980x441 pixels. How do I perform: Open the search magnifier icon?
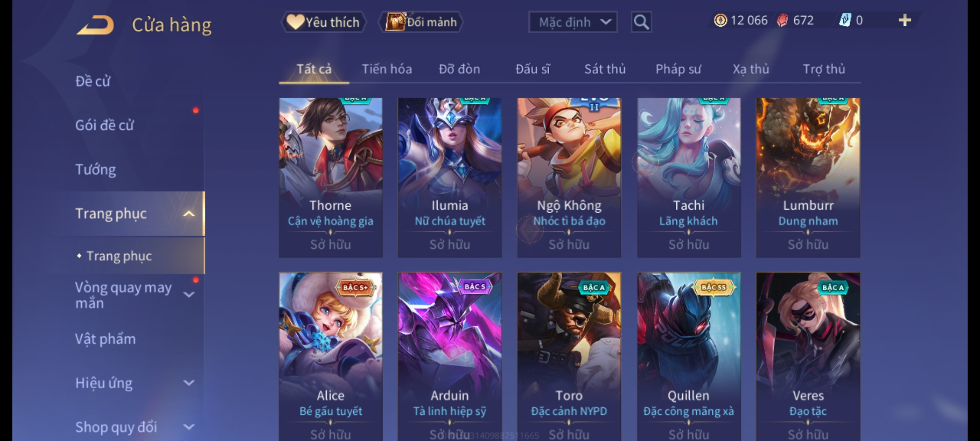(x=641, y=22)
